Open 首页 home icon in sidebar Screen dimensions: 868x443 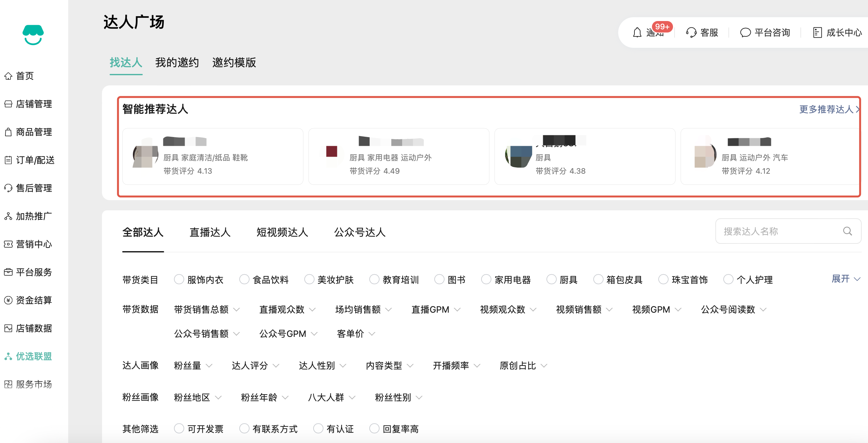(8, 76)
